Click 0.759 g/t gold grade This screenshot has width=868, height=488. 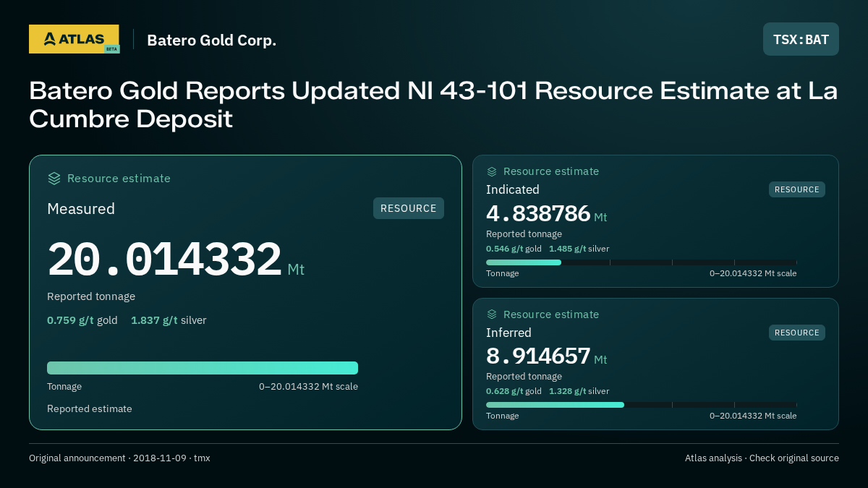pyautogui.click(x=82, y=320)
